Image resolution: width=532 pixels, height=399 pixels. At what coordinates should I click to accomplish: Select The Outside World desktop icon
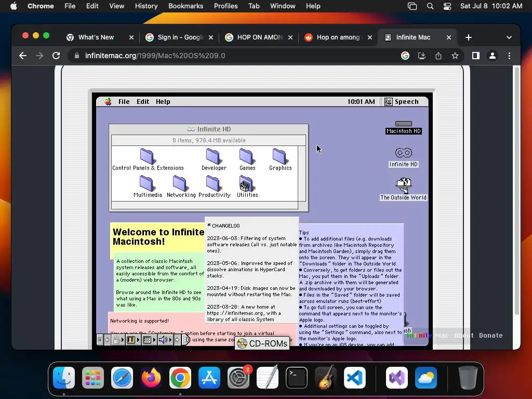tap(403, 189)
